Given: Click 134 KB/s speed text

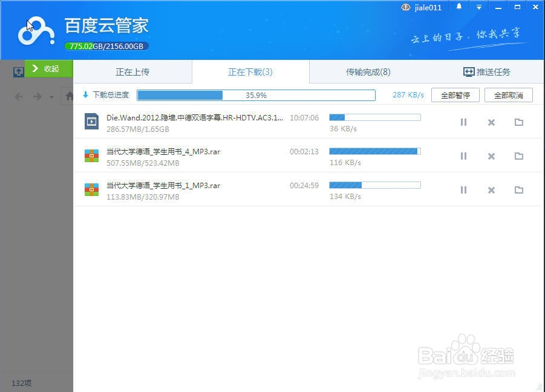Looking at the screenshot, I should [x=345, y=197].
